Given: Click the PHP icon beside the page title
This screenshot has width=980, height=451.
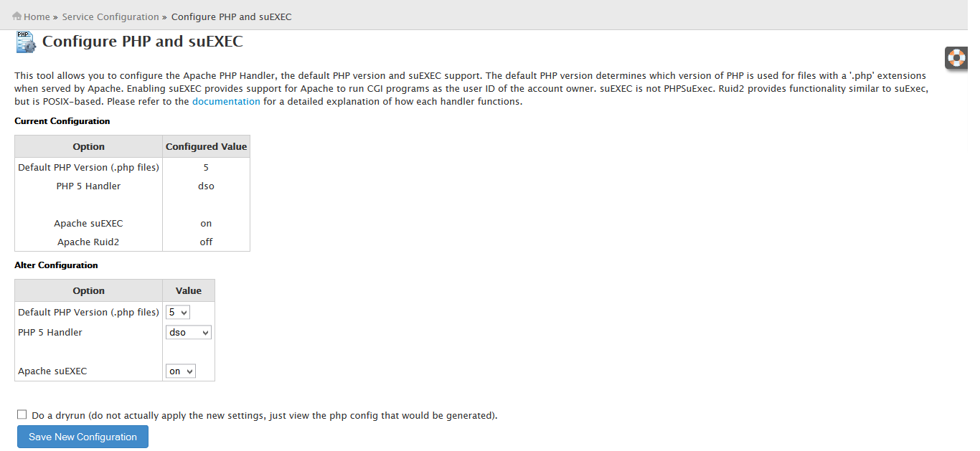Looking at the screenshot, I should tap(26, 42).
